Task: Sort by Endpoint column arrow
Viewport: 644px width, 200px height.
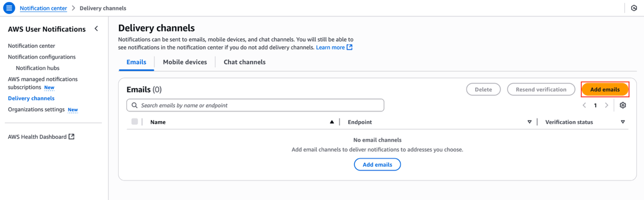Action: (x=529, y=122)
